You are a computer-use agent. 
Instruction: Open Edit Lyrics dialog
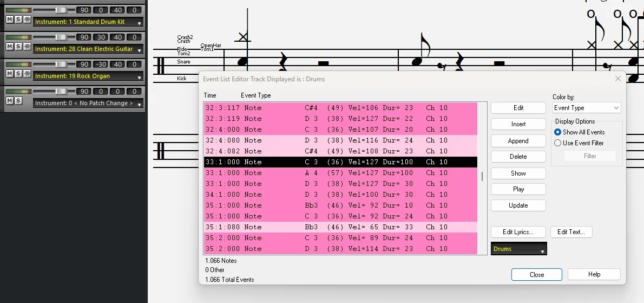tap(518, 232)
